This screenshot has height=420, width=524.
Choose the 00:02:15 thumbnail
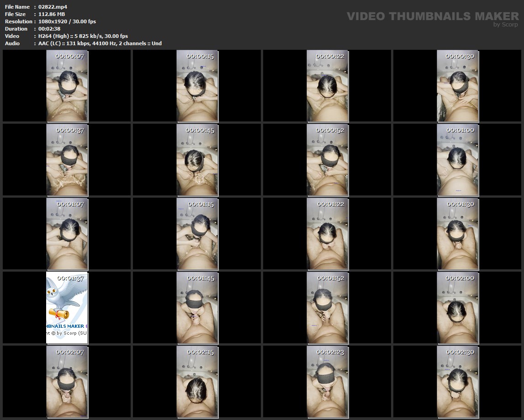click(197, 381)
